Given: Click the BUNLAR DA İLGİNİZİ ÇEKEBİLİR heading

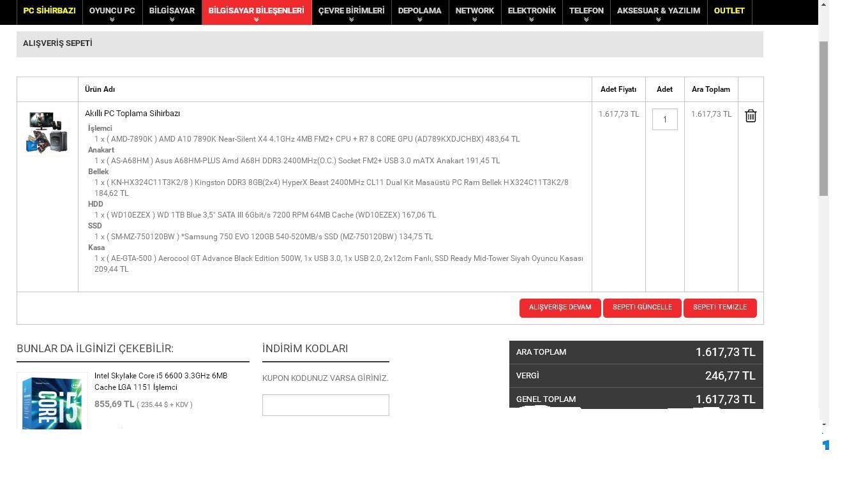Looking at the screenshot, I should pos(95,349).
